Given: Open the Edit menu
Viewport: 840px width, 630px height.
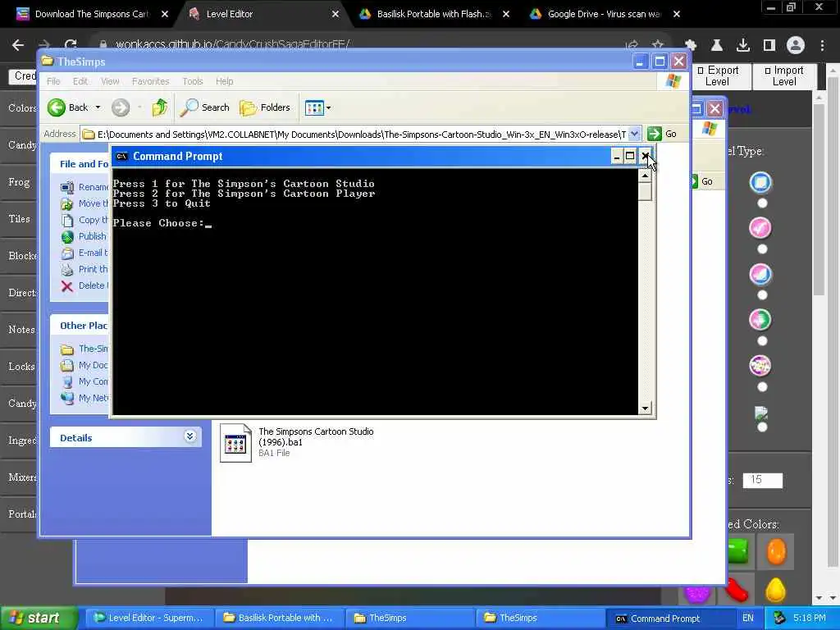Looking at the screenshot, I should (x=80, y=81).
